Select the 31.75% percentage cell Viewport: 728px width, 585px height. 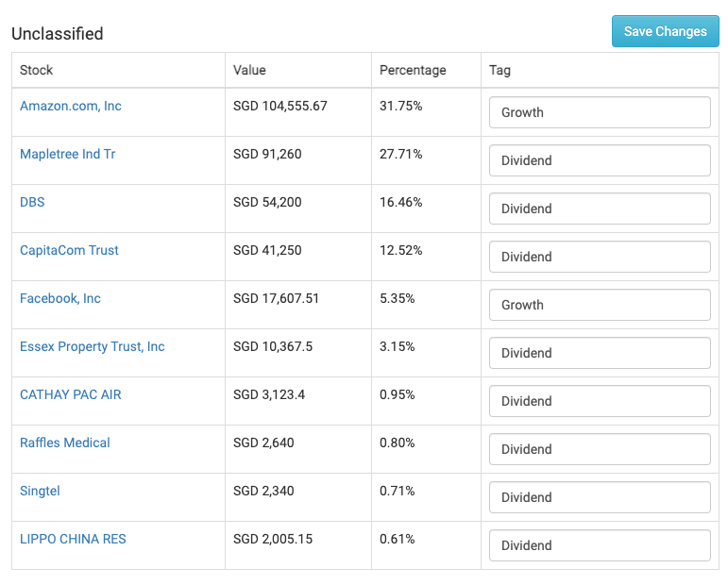coord(401,106)
